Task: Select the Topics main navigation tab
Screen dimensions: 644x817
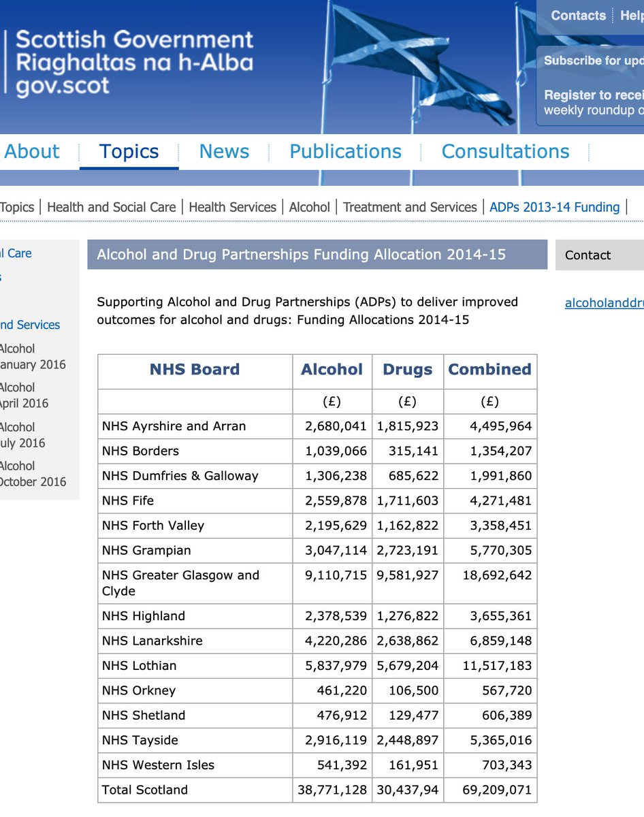Action: tap(129, 151)
